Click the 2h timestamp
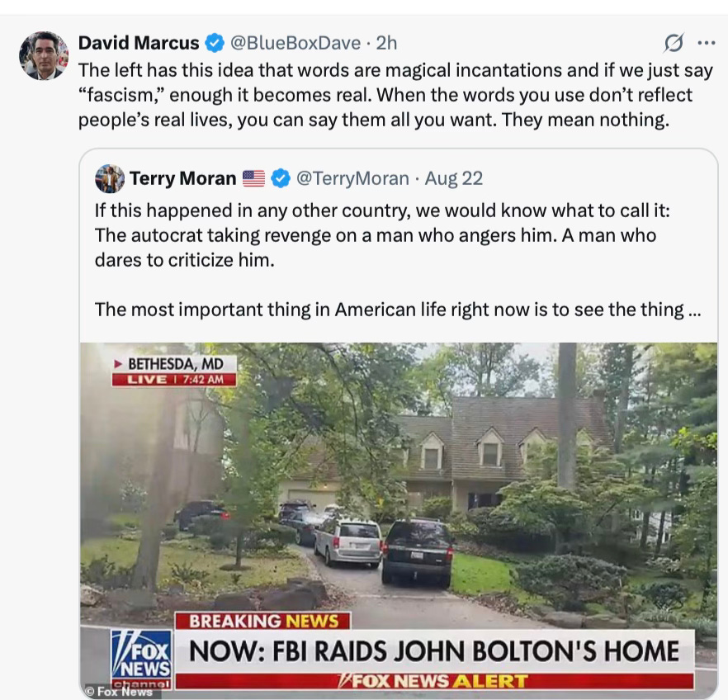The width and height of the screenshot is (728, 700). click(x=386, y=43)
